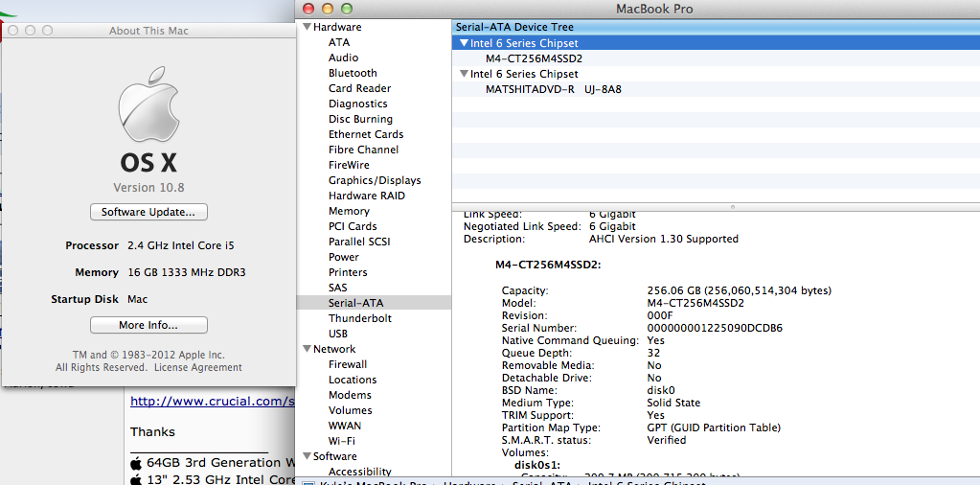Open Power in the Hardware list
Image resolution: width=980 pixels, height=485 pixels.
tap(343, 257)
